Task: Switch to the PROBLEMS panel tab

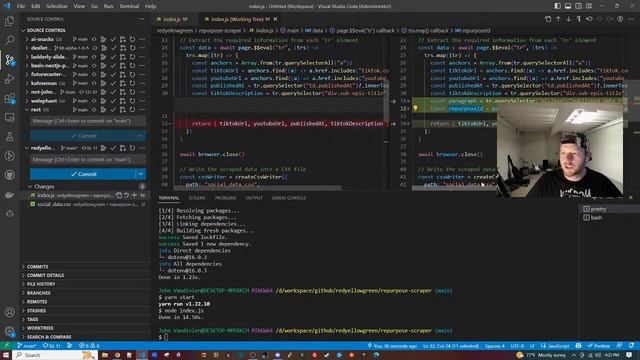Action: click(x=225, y=198)
